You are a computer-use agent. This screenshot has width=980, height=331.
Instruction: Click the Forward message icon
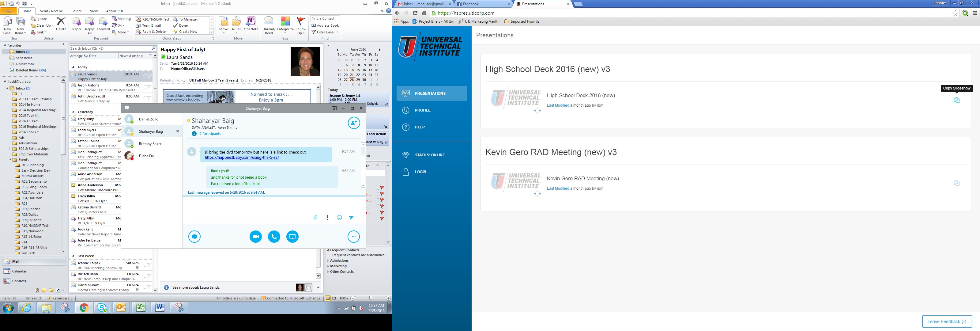coord(103,24)
